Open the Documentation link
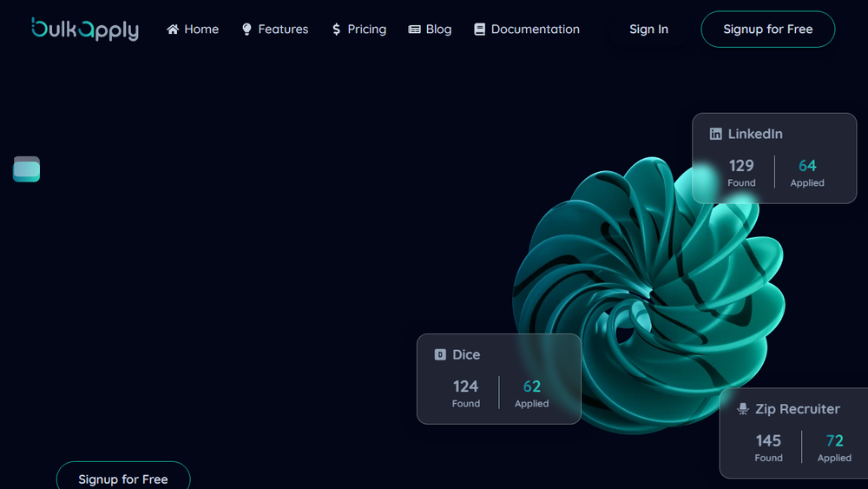868x489 pixels. click(x=527, y=30)
